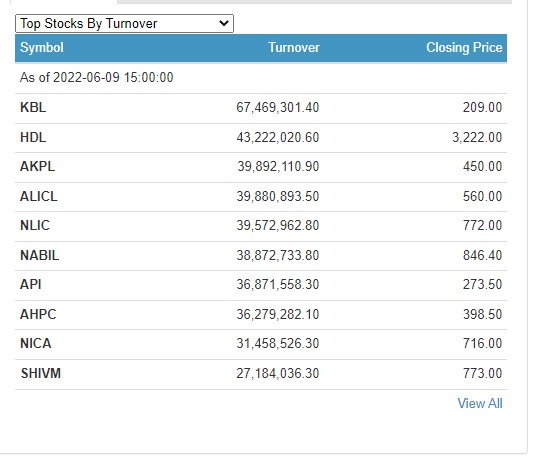
Task: Select the KBL stock symbol
Action: (33, 108)
